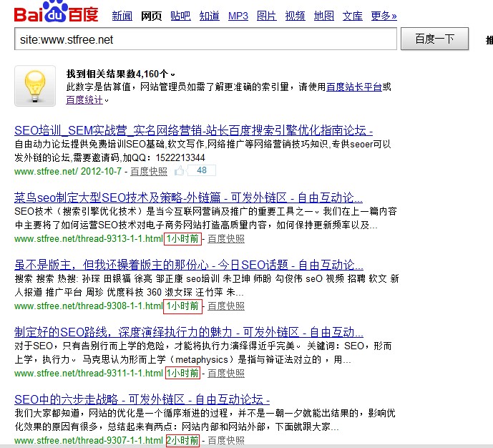Click the thumbs-up icon on first result
This screenshot has width=493, height=448.
click(x=179, y=170)
